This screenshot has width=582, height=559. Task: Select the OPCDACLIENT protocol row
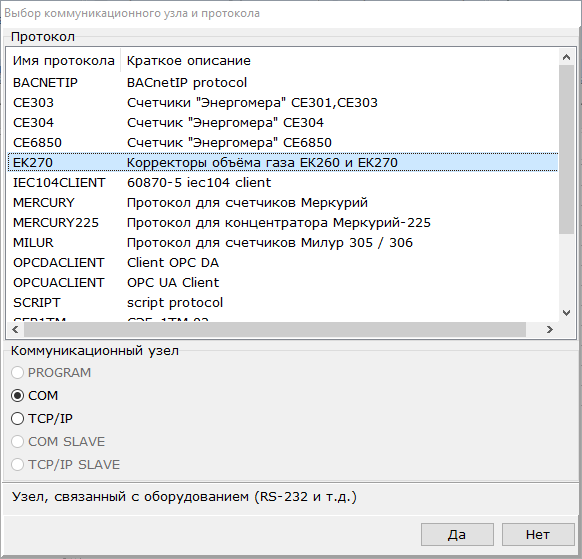click(x=283, y=263)
